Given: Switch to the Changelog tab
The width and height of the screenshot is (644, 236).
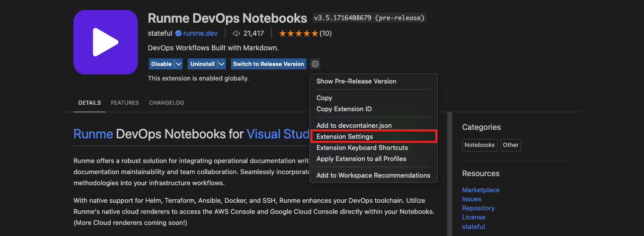Looking at the screenshot, I should (x=167, y=103).
